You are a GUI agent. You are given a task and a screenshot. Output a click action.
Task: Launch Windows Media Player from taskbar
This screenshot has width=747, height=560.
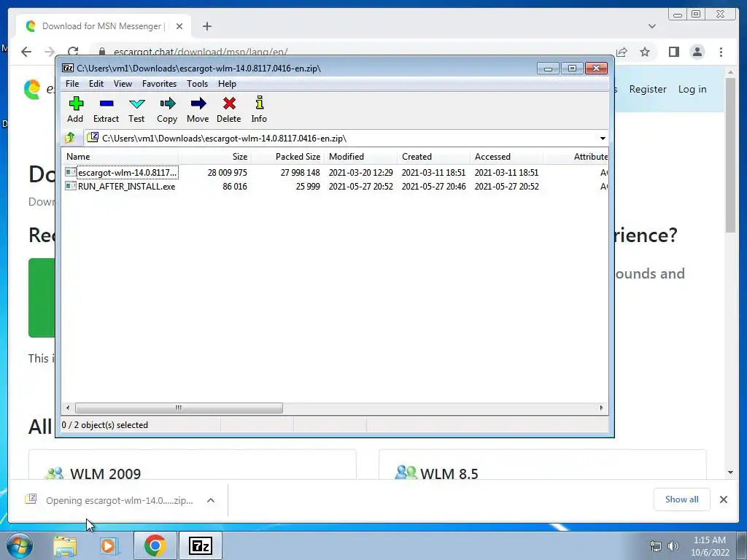(x=109, y=545)
